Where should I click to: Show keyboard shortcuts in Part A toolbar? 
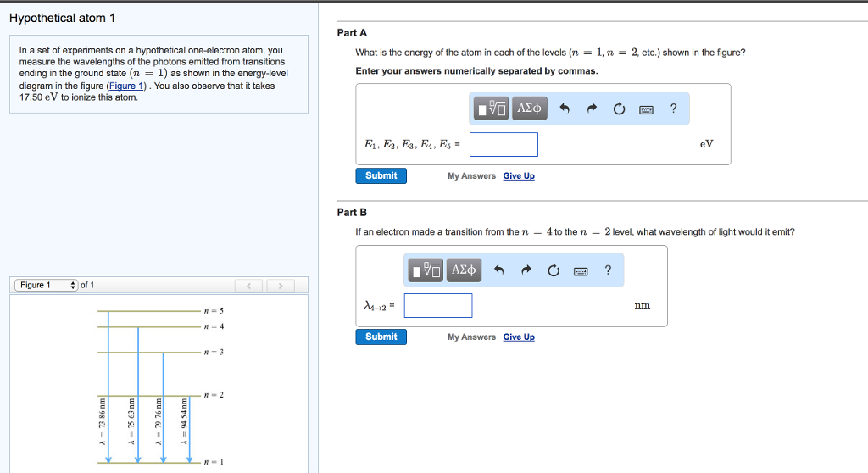click(646, 109)
